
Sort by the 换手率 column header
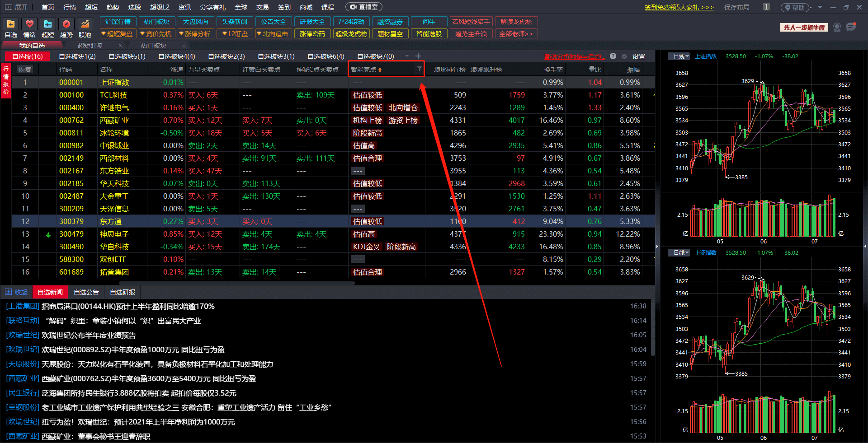pyautogui.click(x=553, y=70)
